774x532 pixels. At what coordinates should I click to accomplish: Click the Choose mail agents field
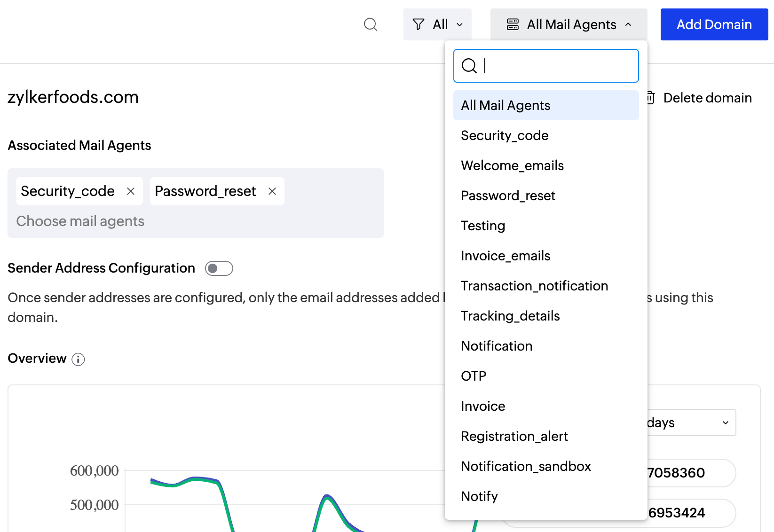[80, 221]
